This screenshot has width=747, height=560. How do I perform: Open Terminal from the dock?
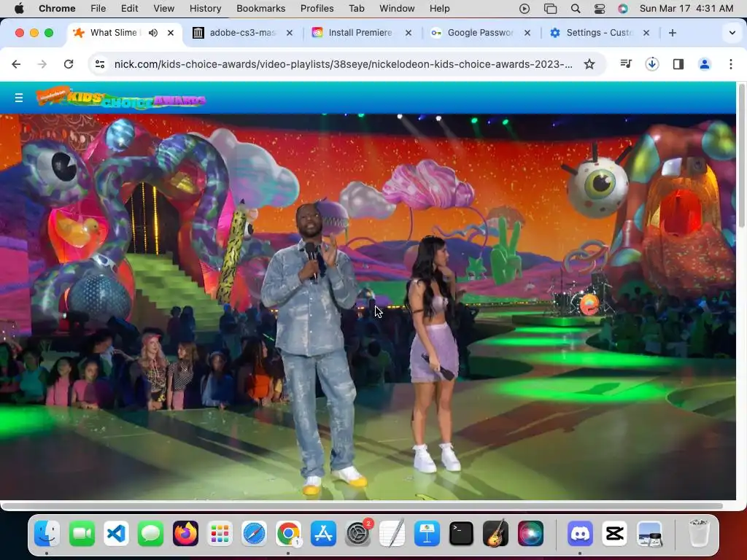click(461, 533)
